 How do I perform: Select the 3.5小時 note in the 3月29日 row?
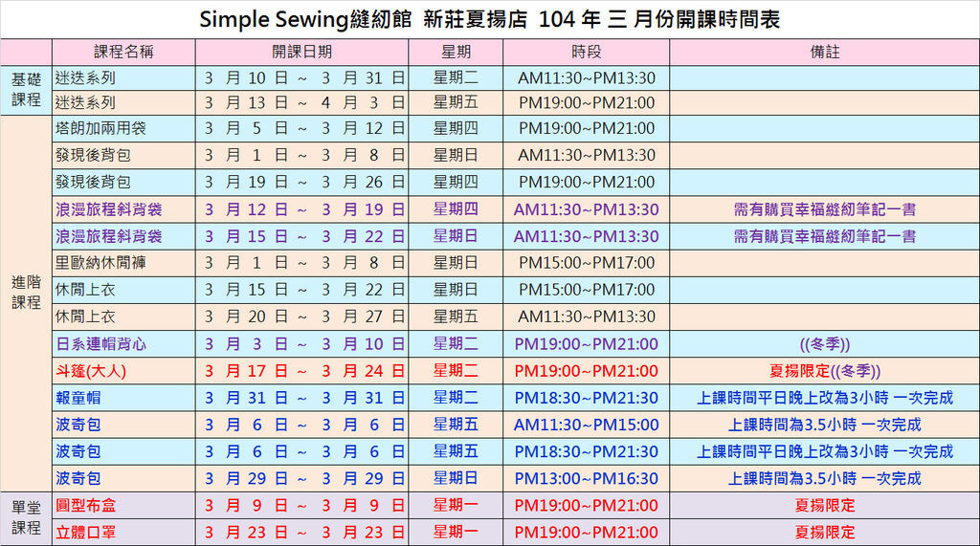click(x=824, y=478)
